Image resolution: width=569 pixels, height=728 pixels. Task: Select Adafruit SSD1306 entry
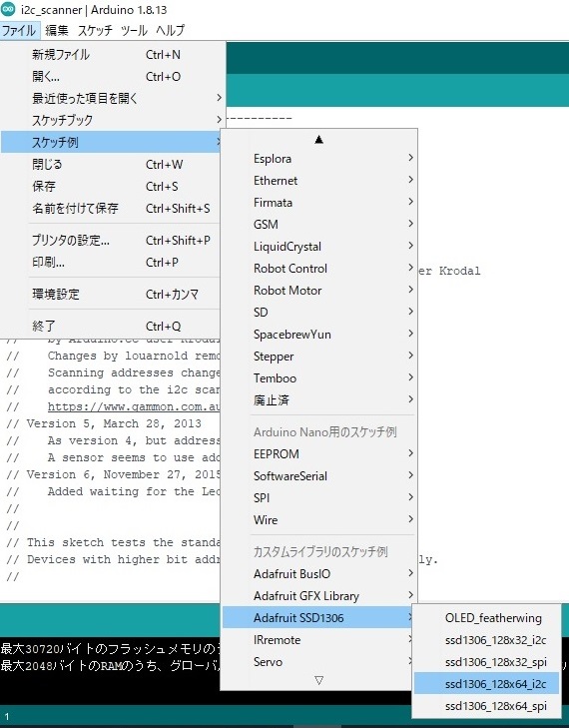(x=318, y=617)
